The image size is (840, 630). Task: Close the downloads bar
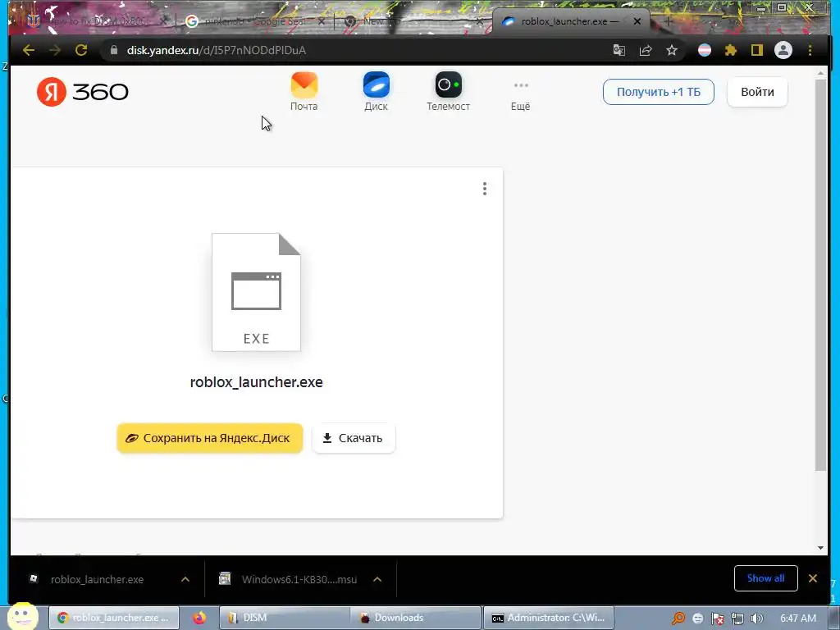[813, 578]
